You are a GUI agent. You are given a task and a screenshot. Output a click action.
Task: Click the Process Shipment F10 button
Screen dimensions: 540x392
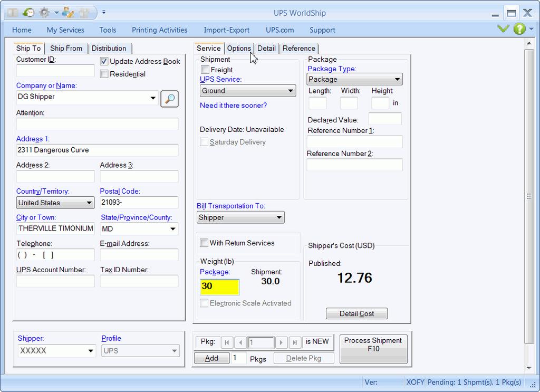coord(373,349)
